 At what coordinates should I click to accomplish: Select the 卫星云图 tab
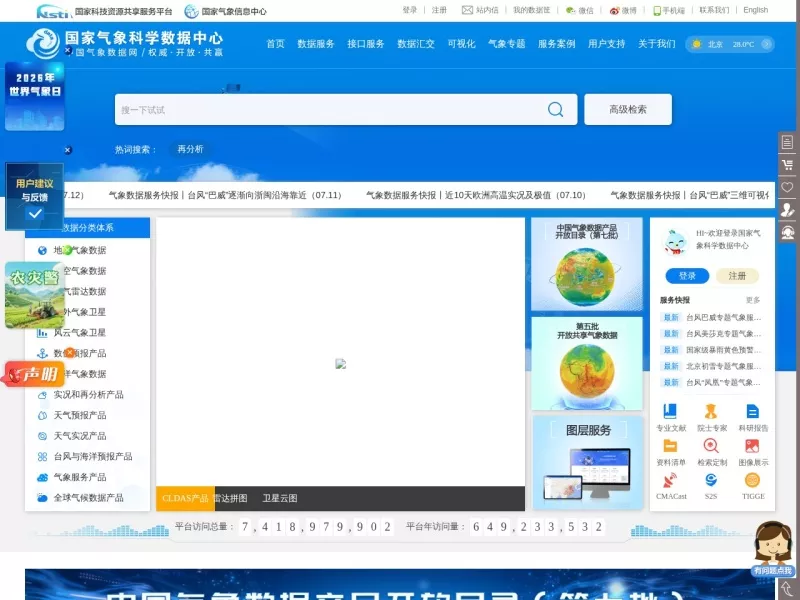[280, 498]
